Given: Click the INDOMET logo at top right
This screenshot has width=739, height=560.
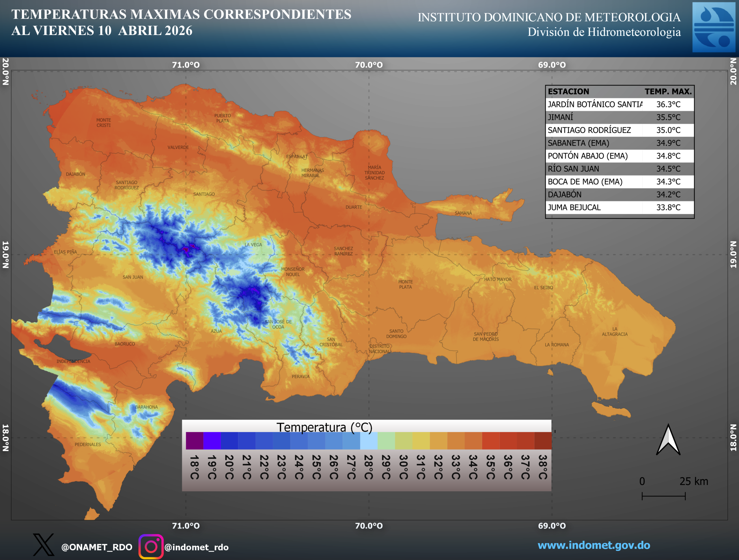Looking at the screenshot, I should pyautogui.click(x=714, y=27).
